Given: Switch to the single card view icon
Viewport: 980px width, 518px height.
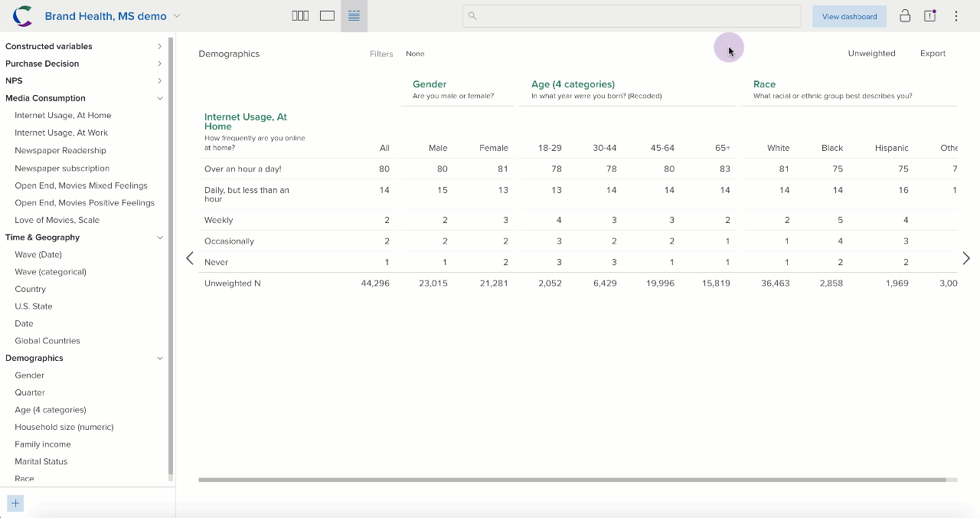Looking at the screenshot, I should point(328,16).
